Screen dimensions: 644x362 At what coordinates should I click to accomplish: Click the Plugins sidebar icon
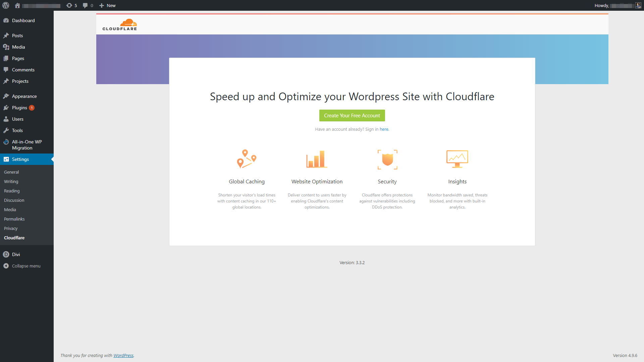coord(7,107)
